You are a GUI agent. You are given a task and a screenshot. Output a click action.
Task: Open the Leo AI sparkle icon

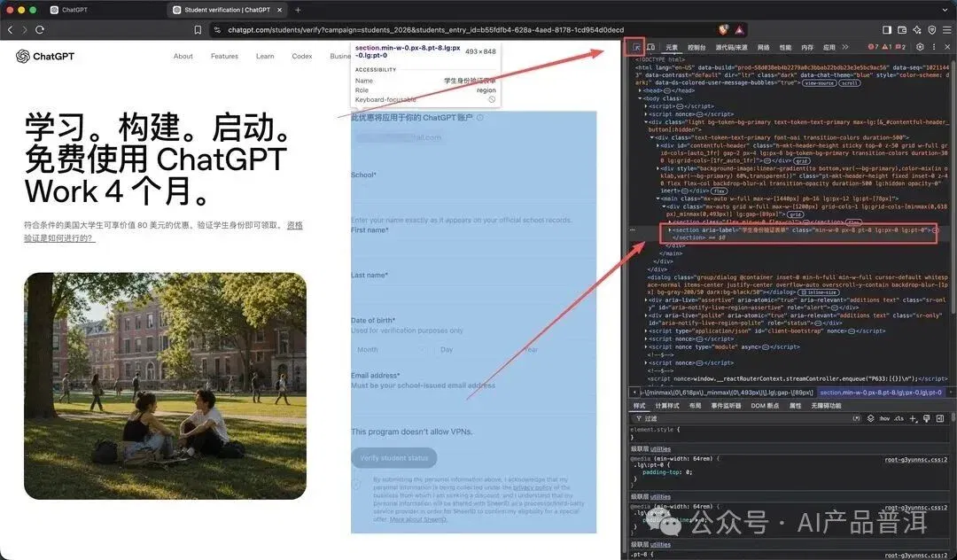coord(917,29)
